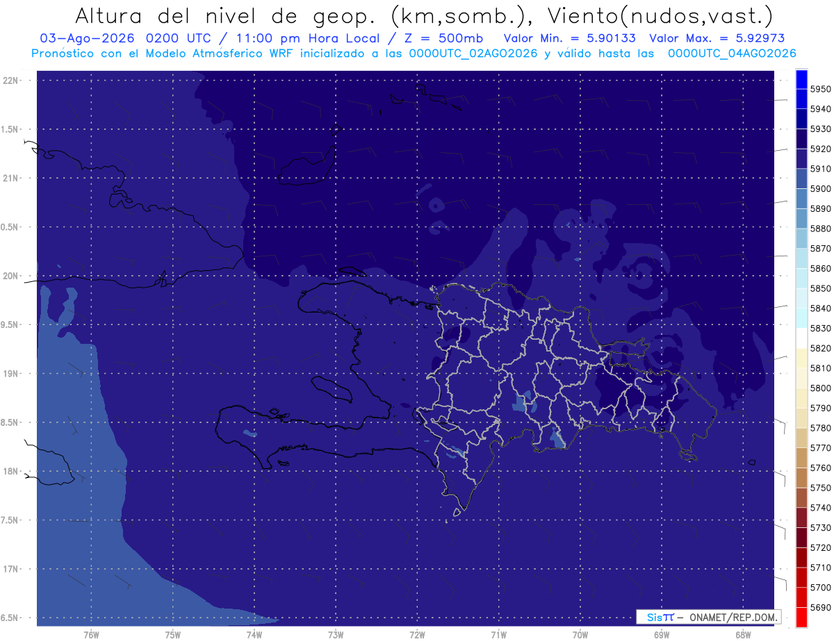Click the '5820' colorbar label
Viewport: 834px width, 644px height.
(820, 348)
